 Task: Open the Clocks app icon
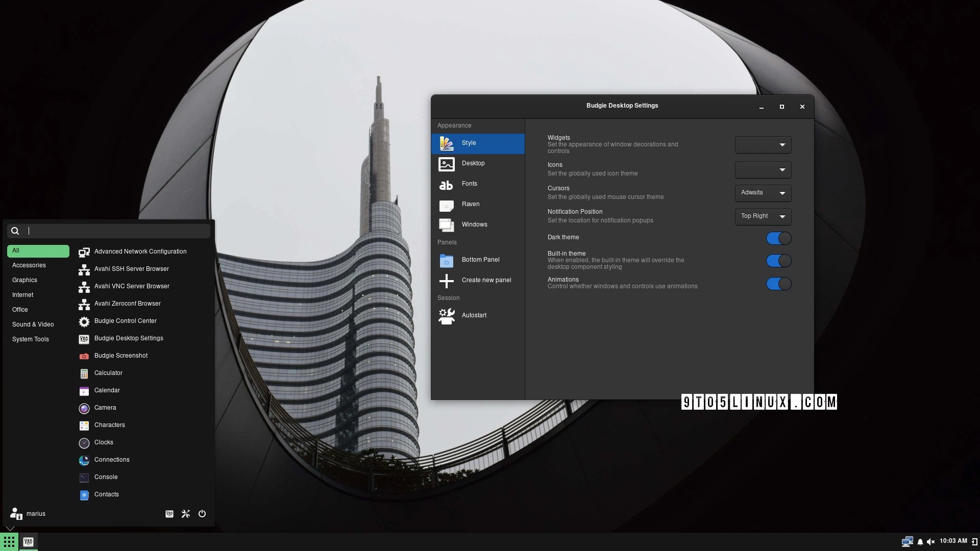(x=84, y=442)
